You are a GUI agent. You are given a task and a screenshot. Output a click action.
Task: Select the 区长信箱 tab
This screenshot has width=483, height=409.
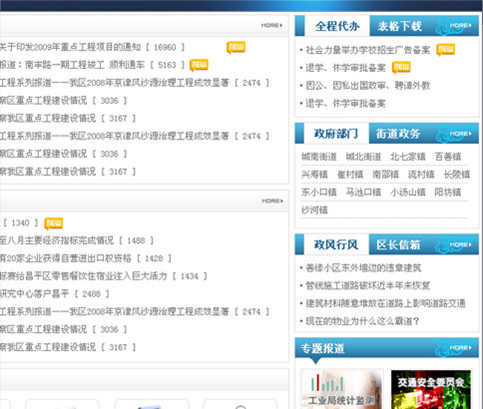point(398,245)
